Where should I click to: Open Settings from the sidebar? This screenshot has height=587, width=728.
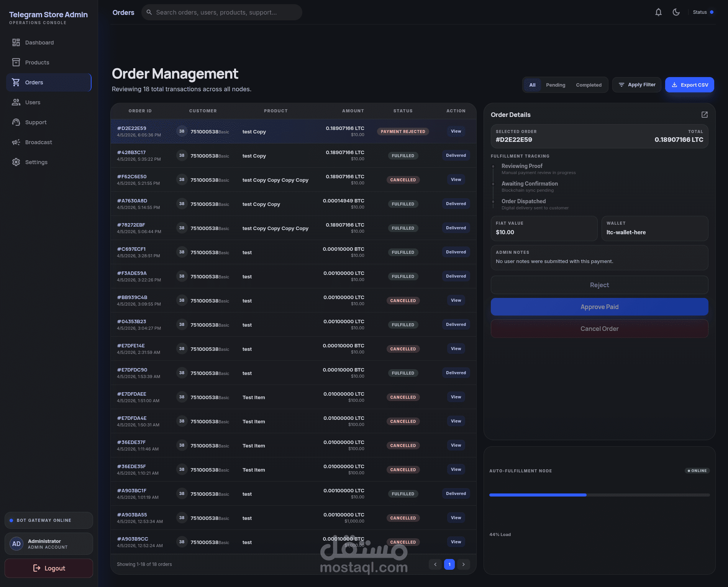49,162
